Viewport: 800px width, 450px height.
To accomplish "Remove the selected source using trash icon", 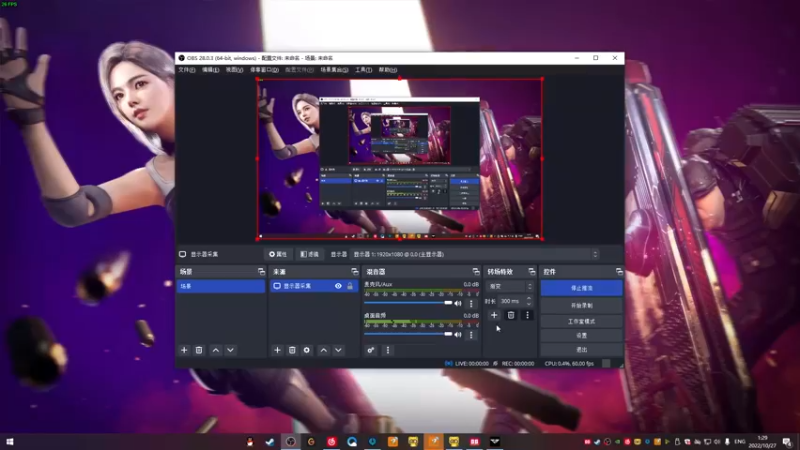I will pyautogui.click(x=292, y=350).
